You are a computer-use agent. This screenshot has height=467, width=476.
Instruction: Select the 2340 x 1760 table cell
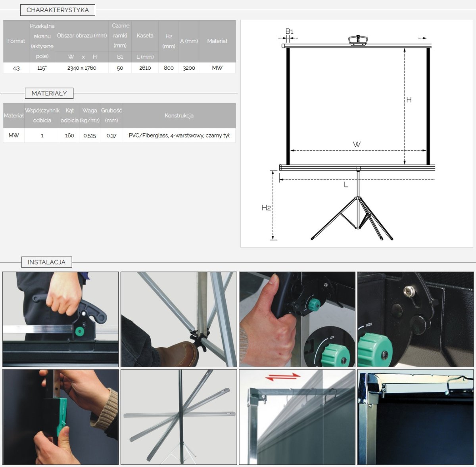(x=82, y=68)
